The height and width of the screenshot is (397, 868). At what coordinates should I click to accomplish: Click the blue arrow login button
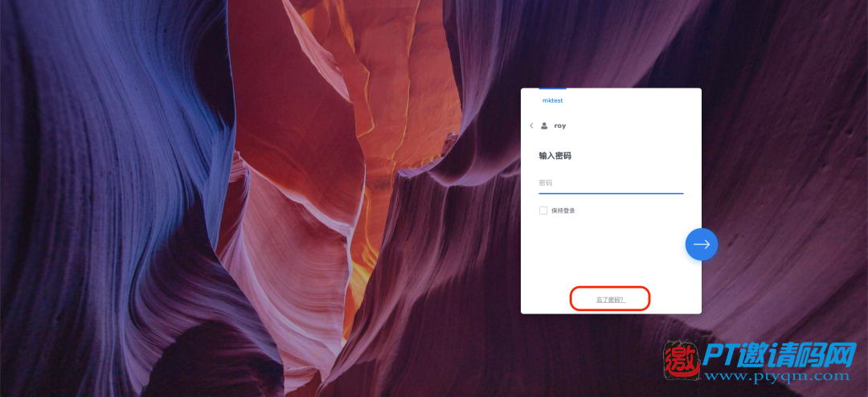702,244
